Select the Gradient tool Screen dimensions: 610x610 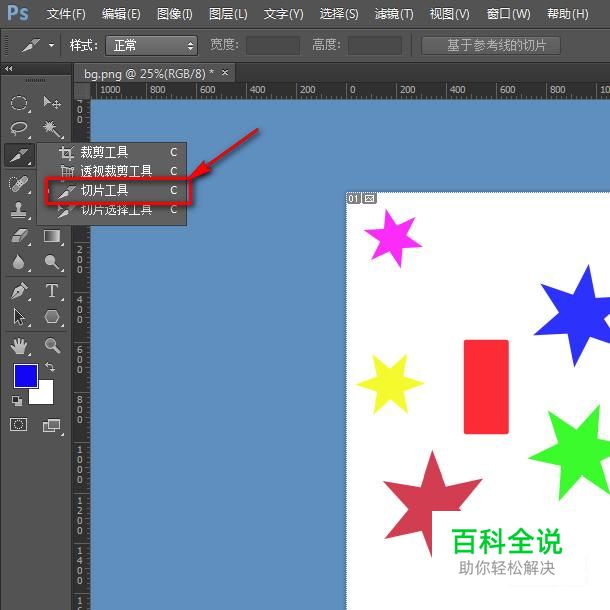point(52,236)
